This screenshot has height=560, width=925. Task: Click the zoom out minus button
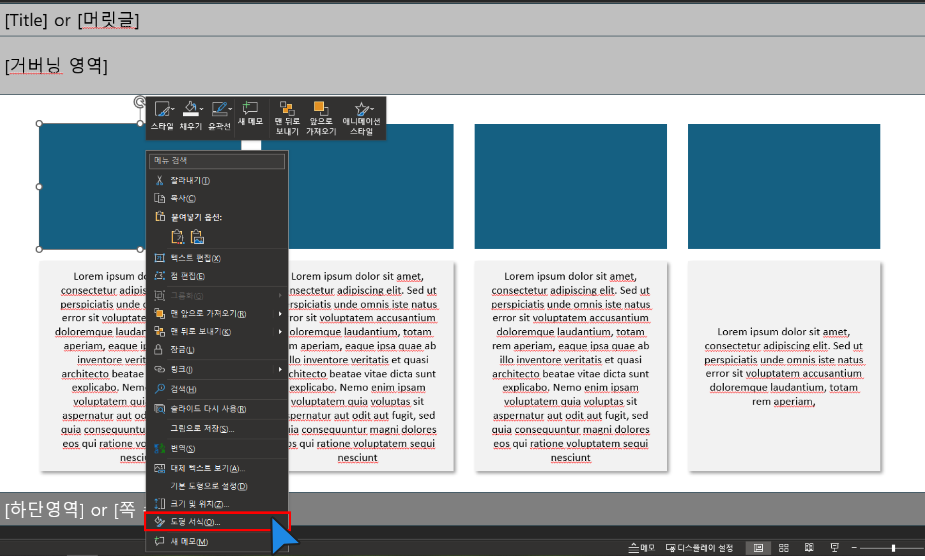(x=854, y=548)
